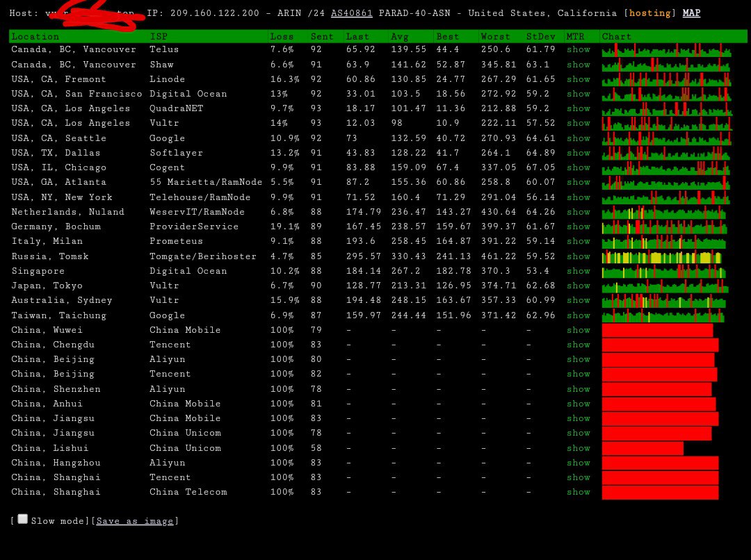Show MTR for Dallas Softlayer row
The height and width of the screenshot is (560, 751).
tap(578, 153)
